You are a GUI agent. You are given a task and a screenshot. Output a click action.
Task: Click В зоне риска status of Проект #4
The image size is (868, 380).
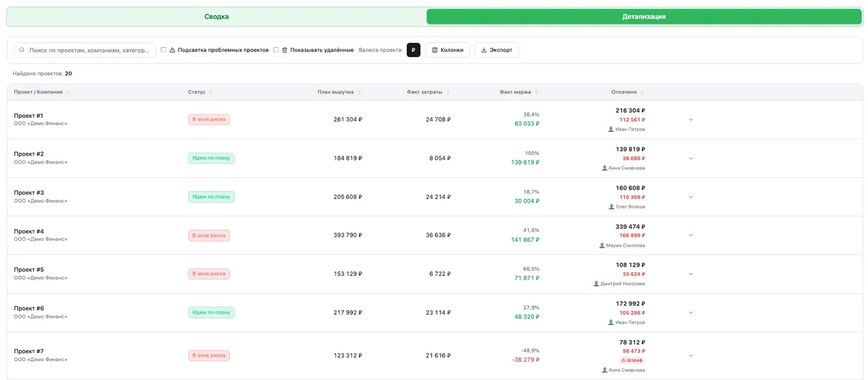click(x=209, y=235)
